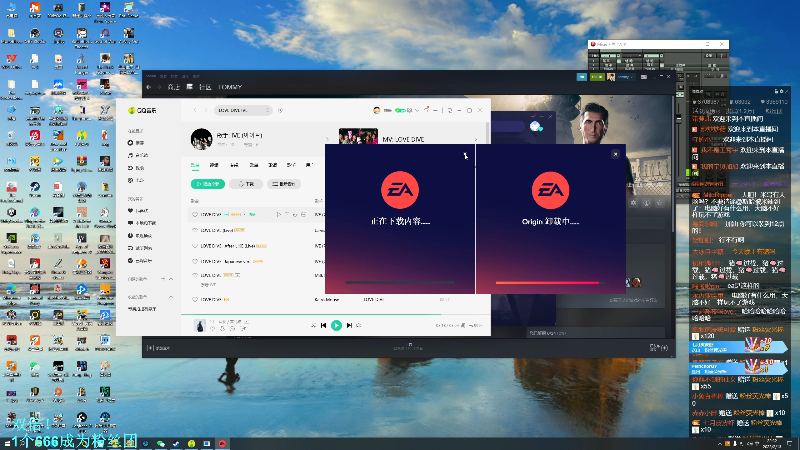Open the TOMMY profile tab in Steam
The width and height of the screenshot is (800, 450).
pos(230,87)
